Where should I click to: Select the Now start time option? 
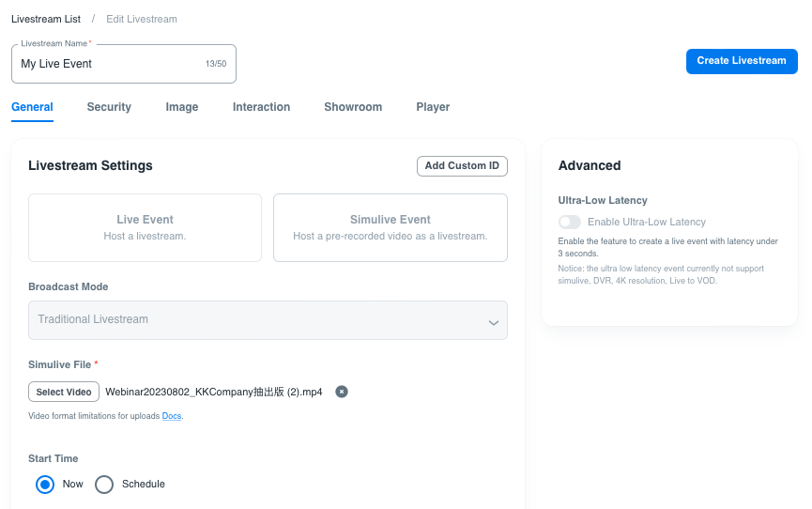(44, 485)
